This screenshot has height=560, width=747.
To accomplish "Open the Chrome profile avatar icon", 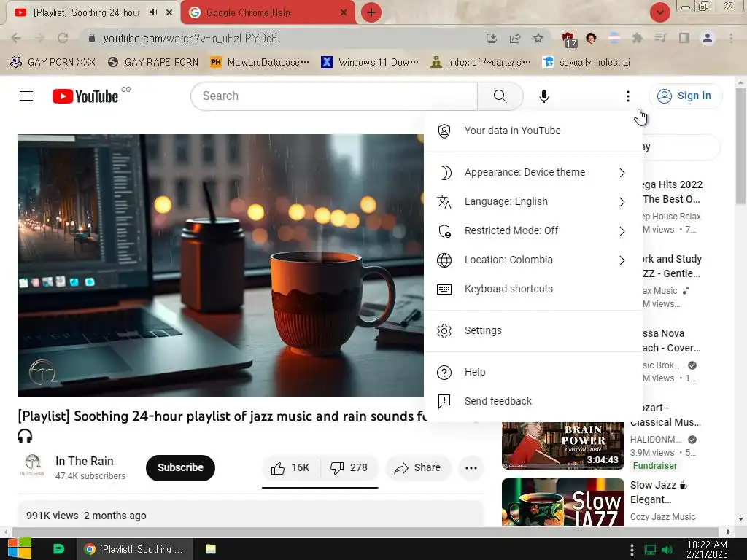I will (x=708, y=38).
